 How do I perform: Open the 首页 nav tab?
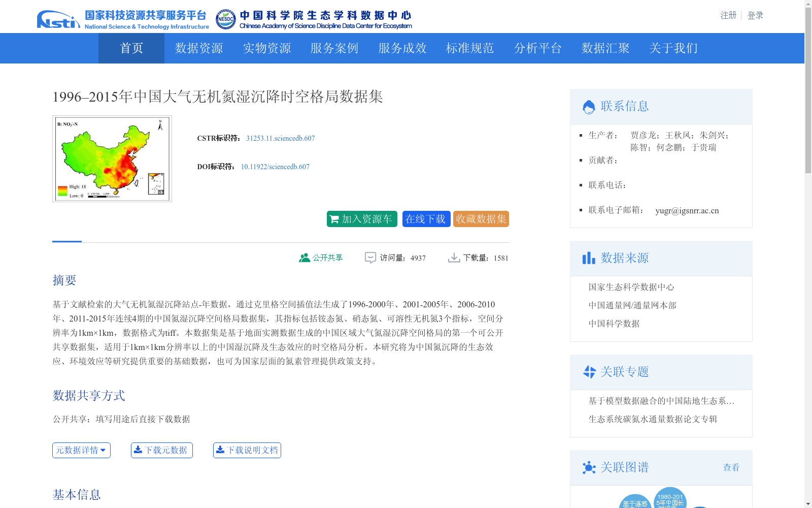pos(131,48)
